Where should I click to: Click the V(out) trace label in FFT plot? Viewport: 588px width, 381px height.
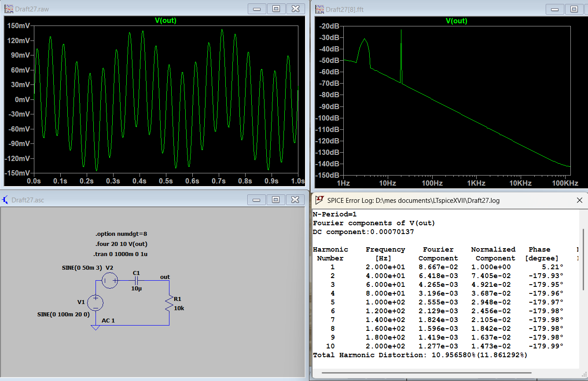pyautogui.click(x=456, y=21)
